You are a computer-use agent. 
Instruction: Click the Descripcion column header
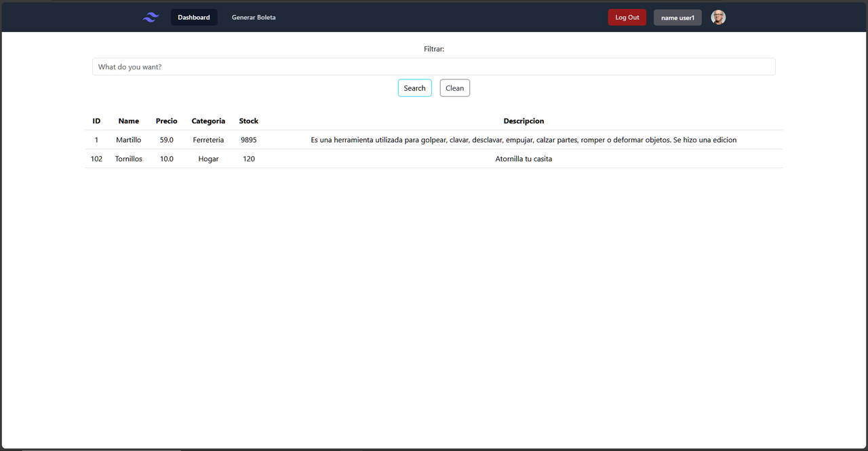pyautogui.click(x=524, y=121)
